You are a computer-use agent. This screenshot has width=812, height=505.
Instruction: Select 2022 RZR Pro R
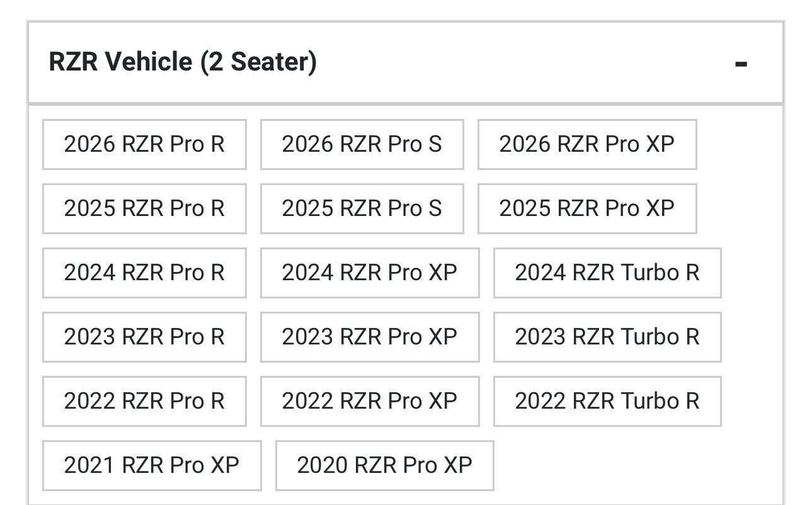(x=144, y=401)
